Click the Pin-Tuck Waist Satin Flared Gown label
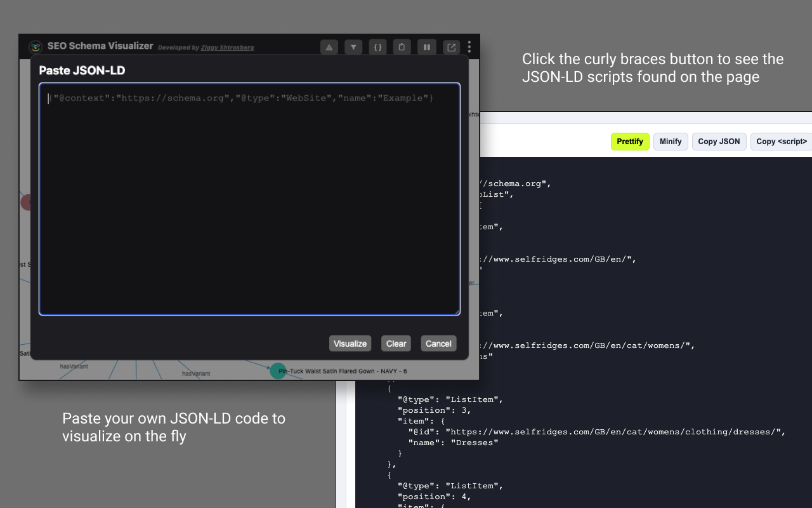Screen dimensions: 812x508 click(x=343, y=371)
